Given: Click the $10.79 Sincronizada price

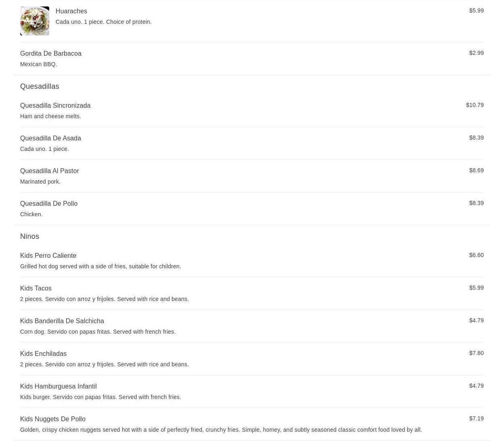Looking at the screenshot, I should [x=475, y=105].
